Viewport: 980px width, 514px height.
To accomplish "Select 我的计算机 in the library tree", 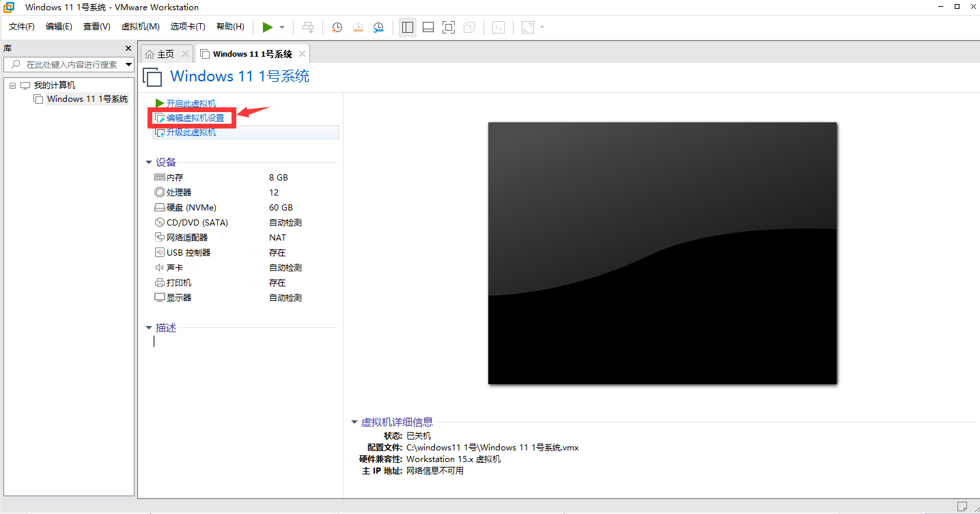I will (55, 85).
